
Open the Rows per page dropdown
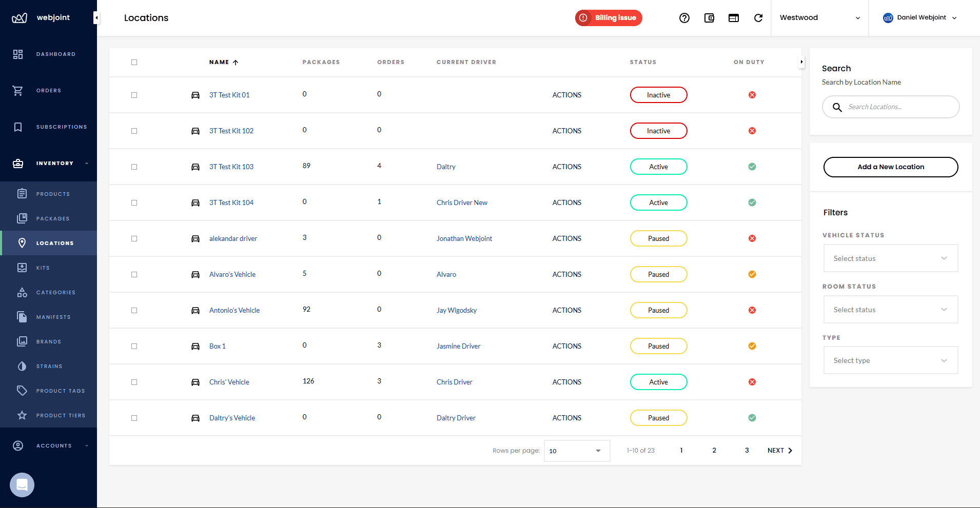576,451
